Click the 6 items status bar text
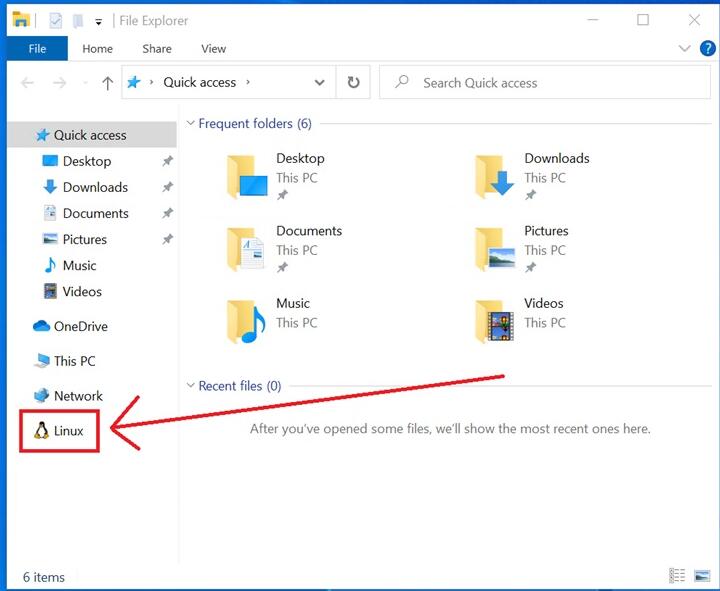 pyautogui.click(x=44, y=577)
